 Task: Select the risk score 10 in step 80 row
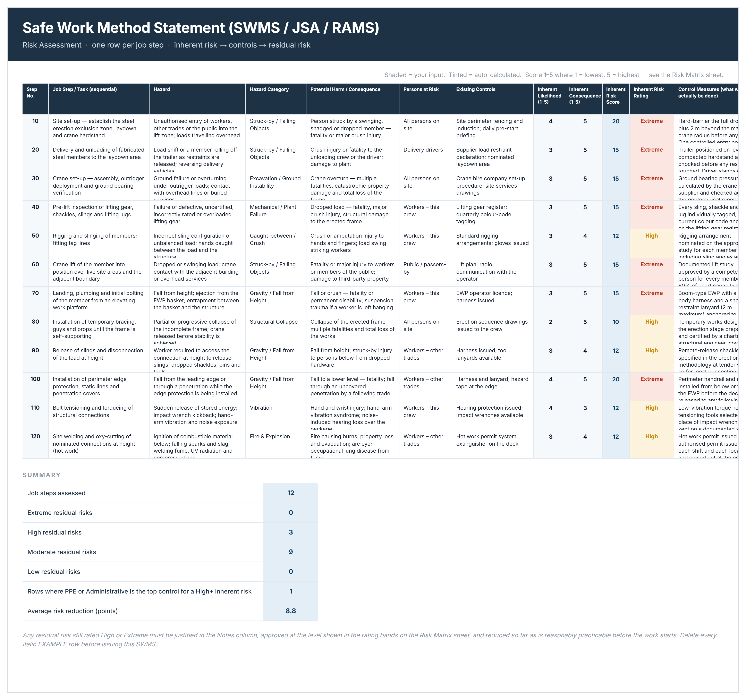click(616, 329)
